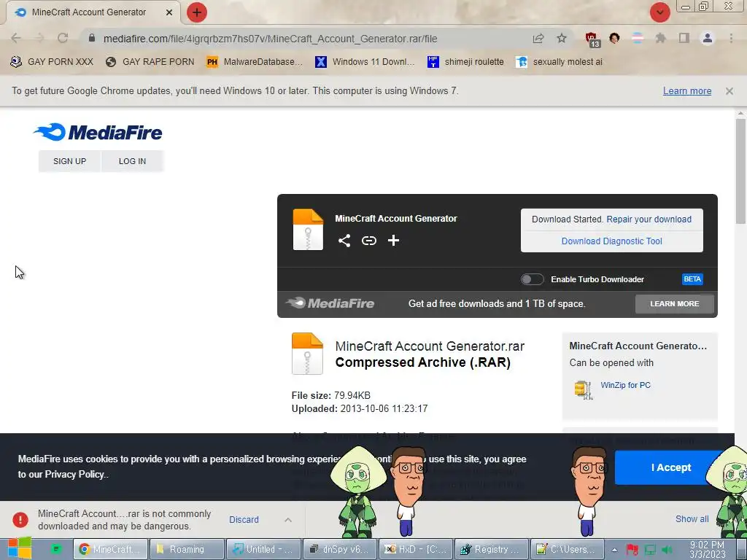Toggle the browser side panel icon
The width and height of the screenshot is (747, 560).
click(x=684, y=38)
